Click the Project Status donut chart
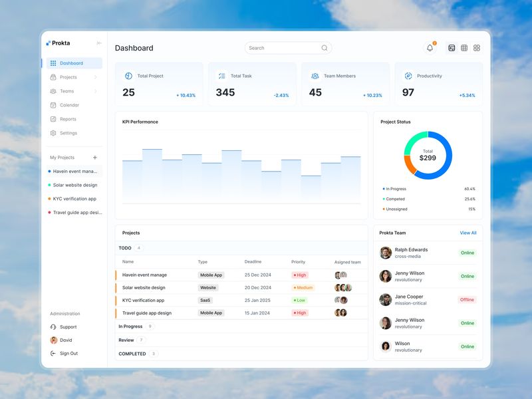532x399 pixels. 428,154
